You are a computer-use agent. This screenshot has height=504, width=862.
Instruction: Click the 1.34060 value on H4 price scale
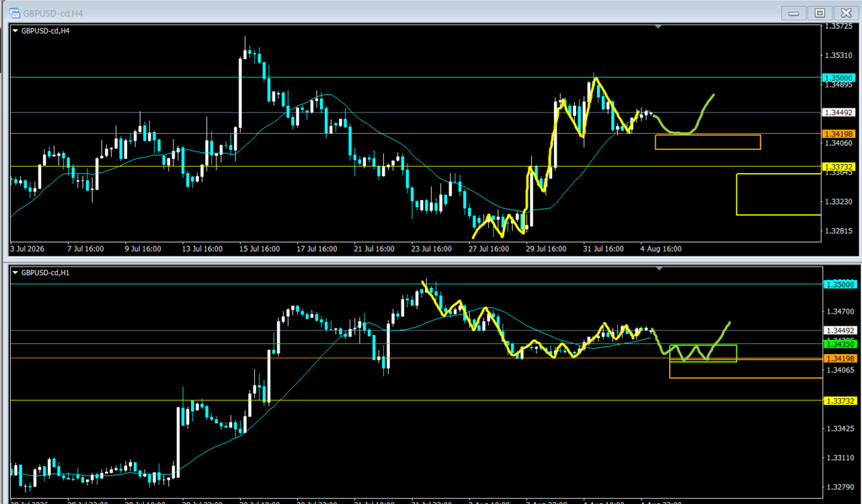[x=838, y=143]
